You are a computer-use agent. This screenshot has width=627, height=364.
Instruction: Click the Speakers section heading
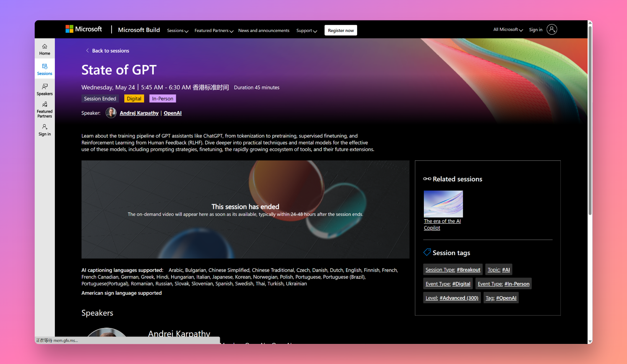[97, 313]
